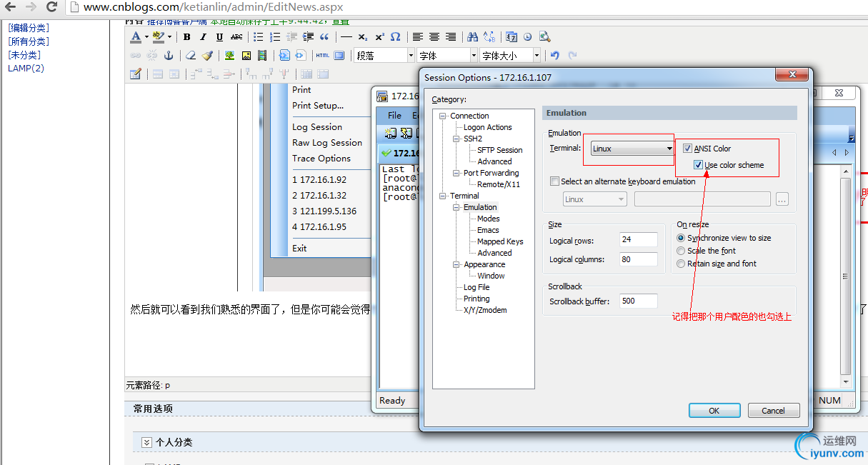Apply text highlight color in editor toolbar

157,37
